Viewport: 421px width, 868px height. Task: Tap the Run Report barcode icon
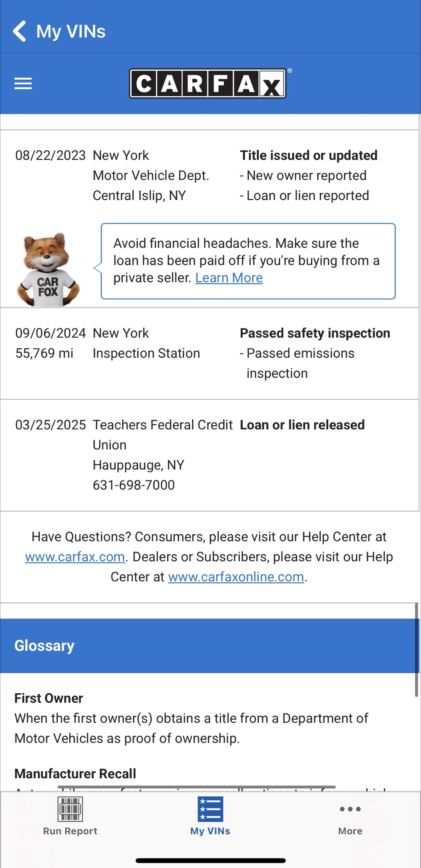pyautogui.click(x=70, y=809)
